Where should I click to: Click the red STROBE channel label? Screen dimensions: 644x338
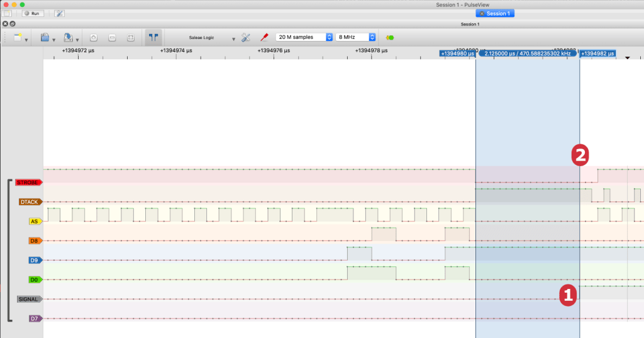click(x=28, y=183)
